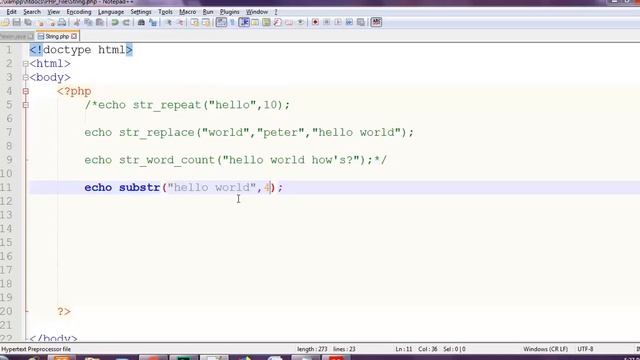Screen dimensions: 640x360
Task: Open Find with the binoculars icon
Action: tap(141, 22)
